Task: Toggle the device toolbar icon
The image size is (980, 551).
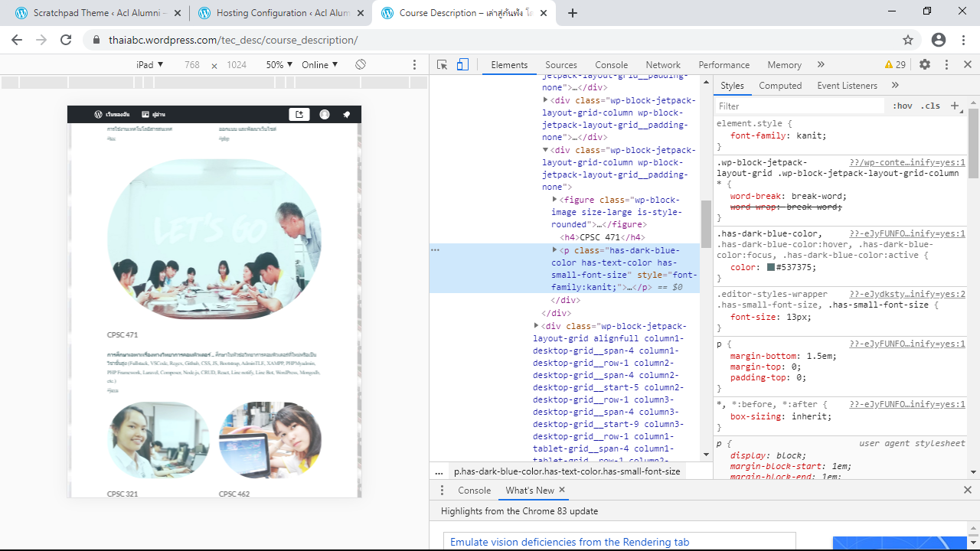Action: pyautogui.click(x=462, y=65)
